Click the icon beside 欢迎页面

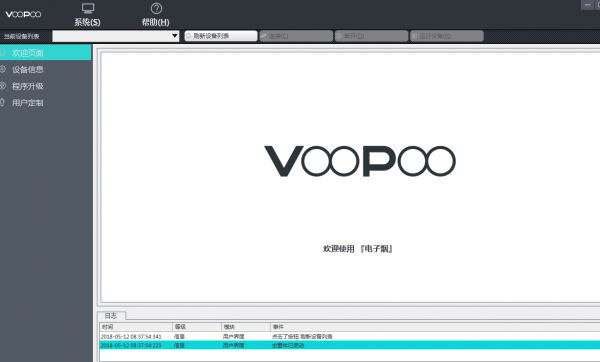point(3,52)
